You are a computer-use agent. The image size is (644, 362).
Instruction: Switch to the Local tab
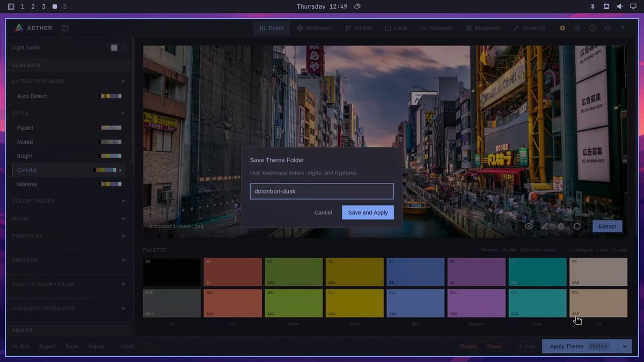[x=396, y=28]
